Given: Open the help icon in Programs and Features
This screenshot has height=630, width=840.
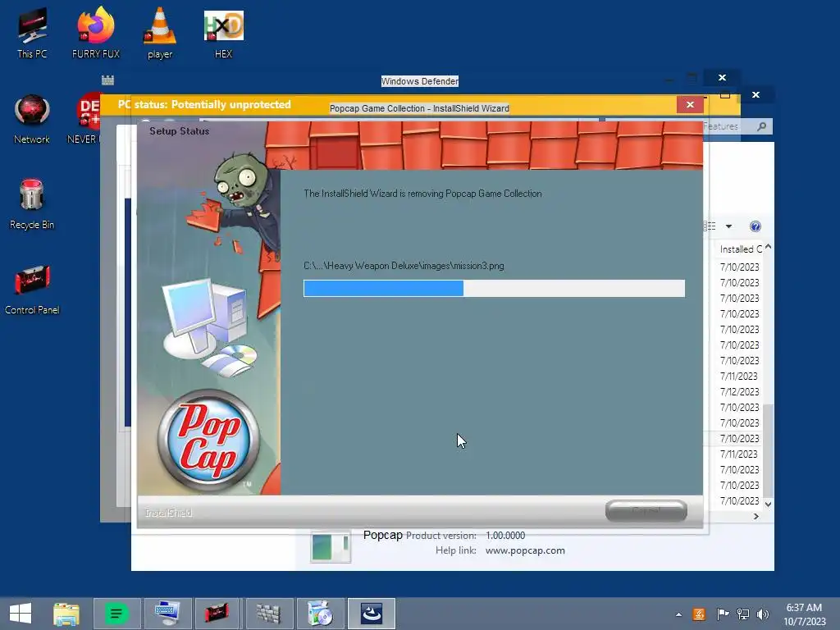Looking at the screenshot, I should (756, 226).
